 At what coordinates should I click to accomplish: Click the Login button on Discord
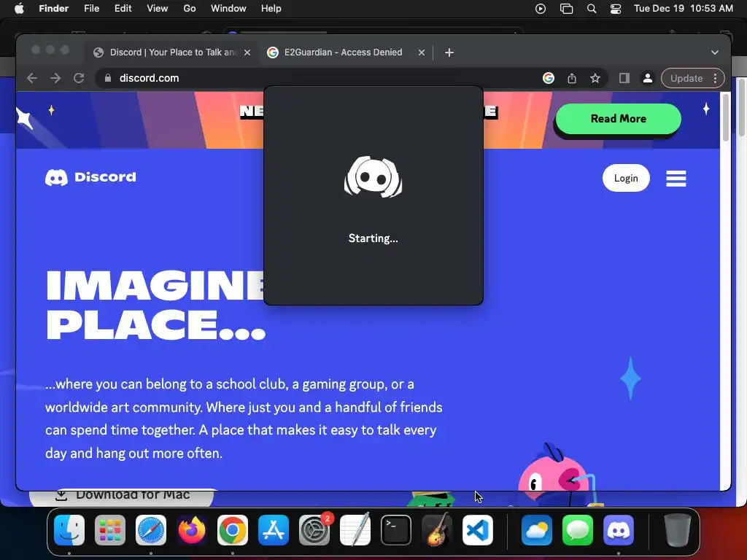point(625,178)
